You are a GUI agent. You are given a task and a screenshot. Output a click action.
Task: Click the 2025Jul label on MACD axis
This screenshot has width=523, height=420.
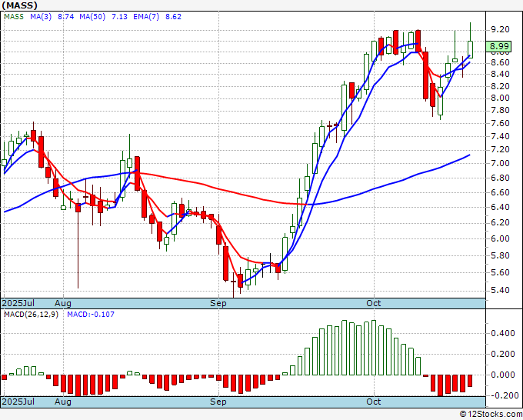click(18, 402)
